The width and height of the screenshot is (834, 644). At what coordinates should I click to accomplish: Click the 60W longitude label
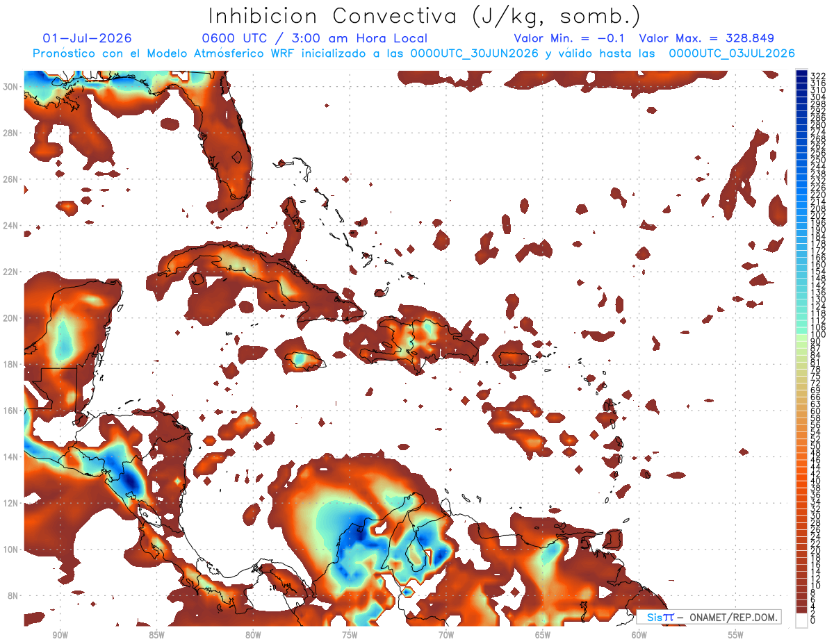tap(639, 635)
